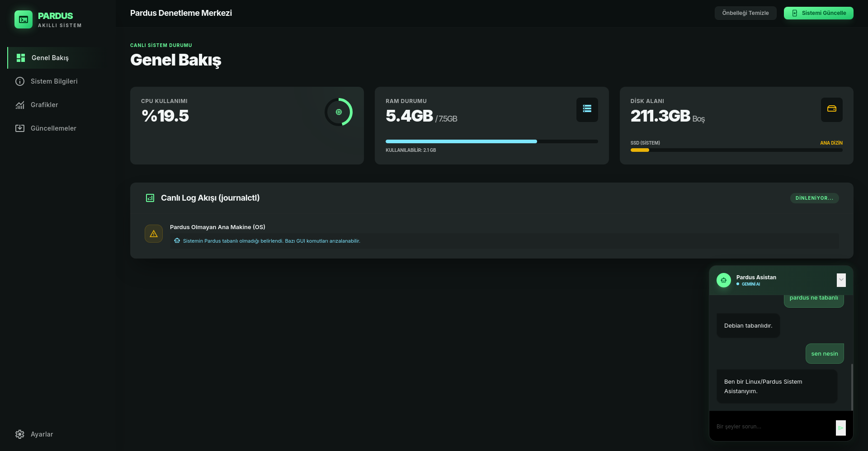Click the SSD disk usage bar
This screenshot has height=451, width=868.
(x=736, y=150)
